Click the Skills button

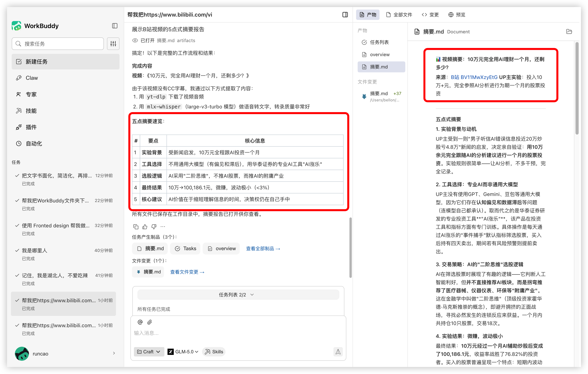[214, 352]
